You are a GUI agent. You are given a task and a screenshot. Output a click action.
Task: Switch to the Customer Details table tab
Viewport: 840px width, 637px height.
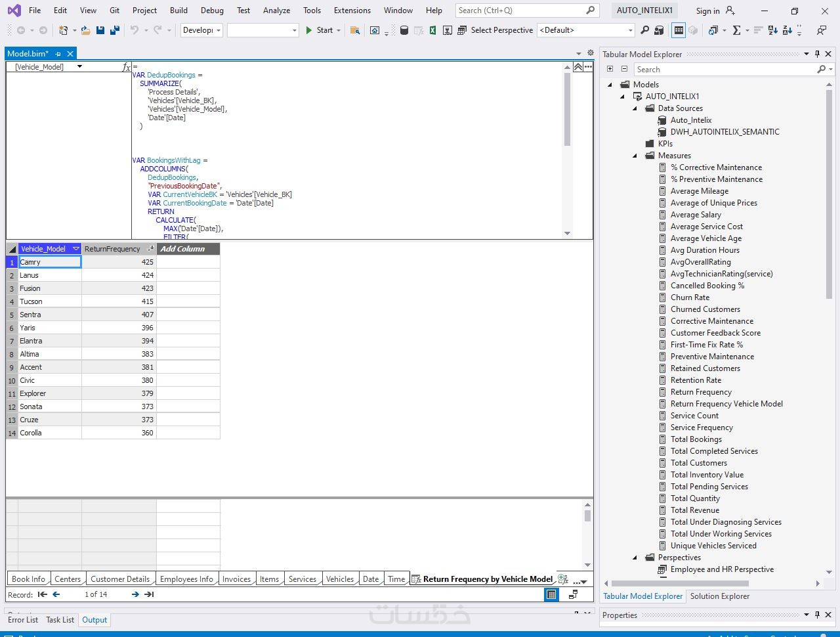pos(120,579)
